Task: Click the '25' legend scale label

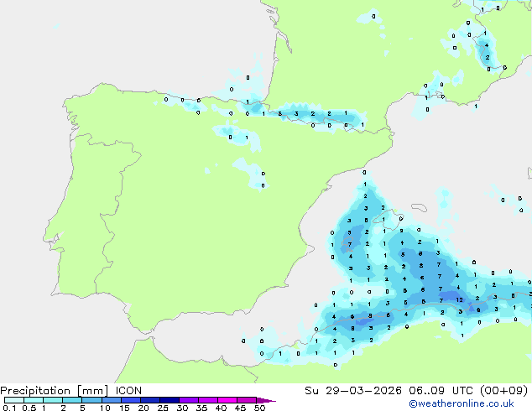Action: click(163, 408)
